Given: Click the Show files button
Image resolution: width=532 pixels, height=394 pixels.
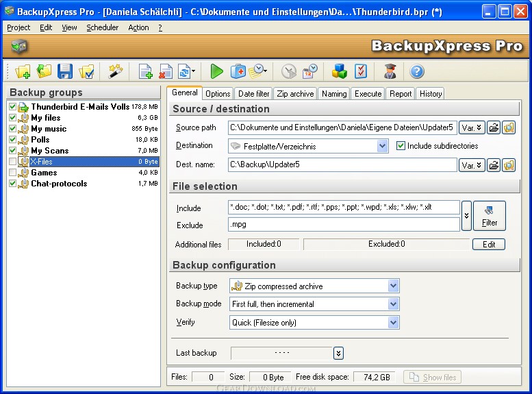Looking at the screenshot, I should tap(432, 377).
